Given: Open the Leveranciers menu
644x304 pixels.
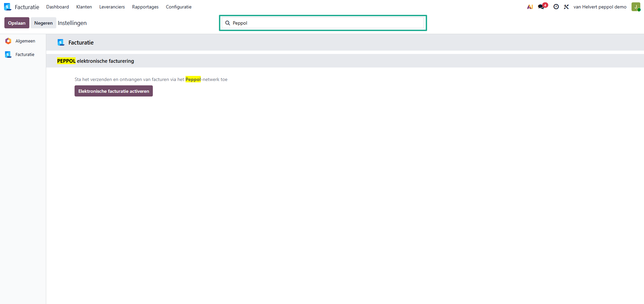Looking at the screenshot, I should [112, 7].
